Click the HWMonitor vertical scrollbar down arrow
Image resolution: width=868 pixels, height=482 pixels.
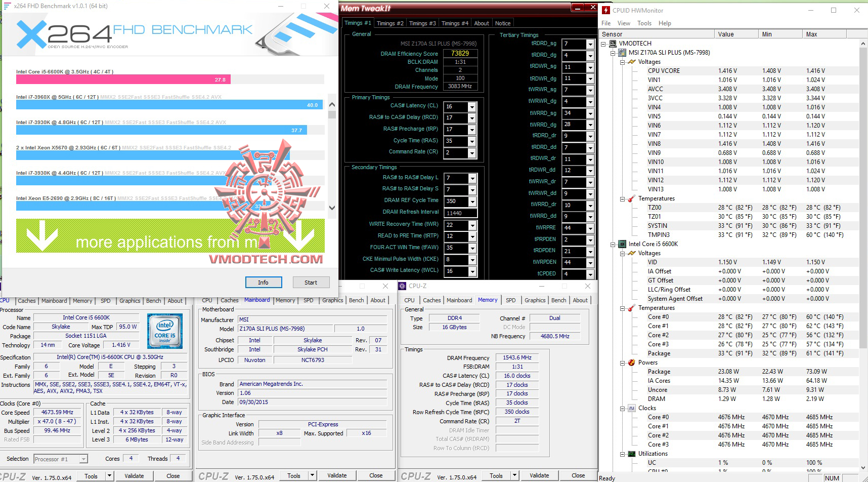click(863, 468)
